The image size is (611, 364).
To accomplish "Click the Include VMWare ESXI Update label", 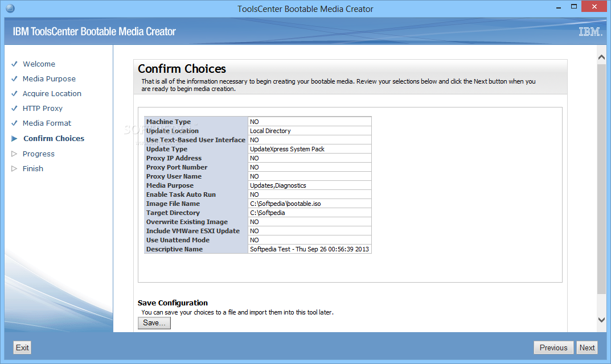I will (193, 231).
